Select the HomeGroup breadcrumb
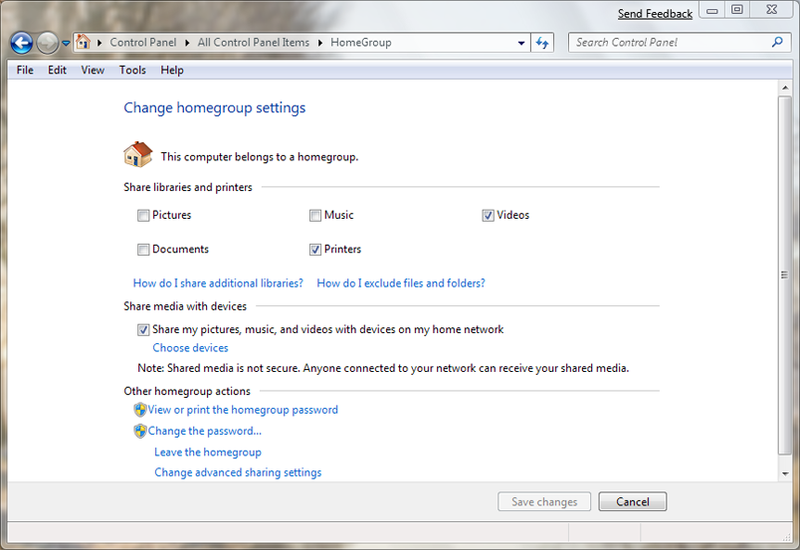The height and width of the screenshot is (550, 800). click(361, 42)
